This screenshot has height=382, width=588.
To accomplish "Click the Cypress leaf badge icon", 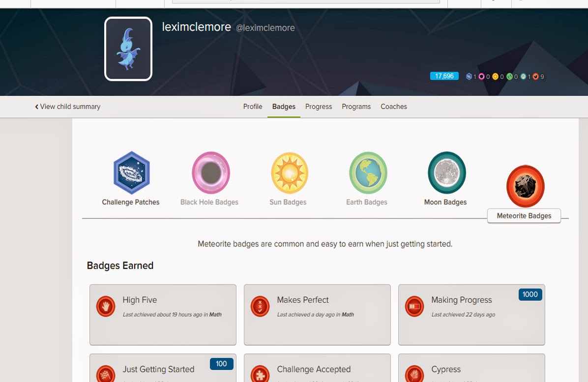I will tap(414, 375).
